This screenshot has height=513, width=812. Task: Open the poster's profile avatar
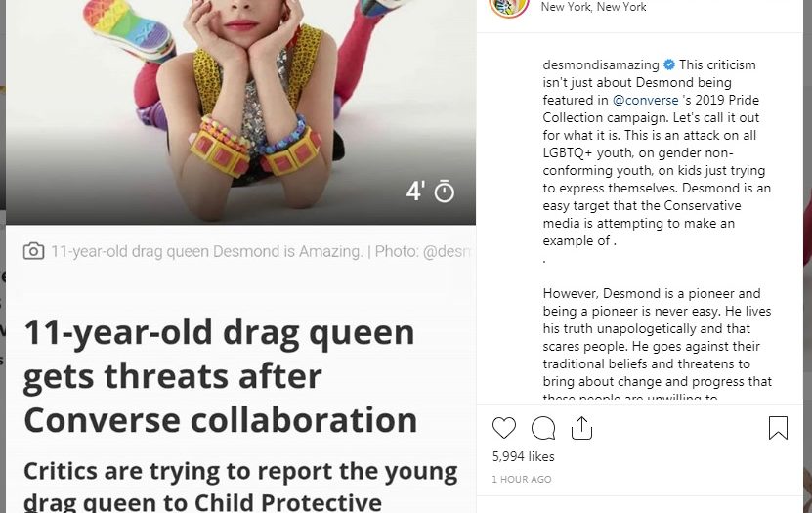pyautogui.click(x=508, y=6)
